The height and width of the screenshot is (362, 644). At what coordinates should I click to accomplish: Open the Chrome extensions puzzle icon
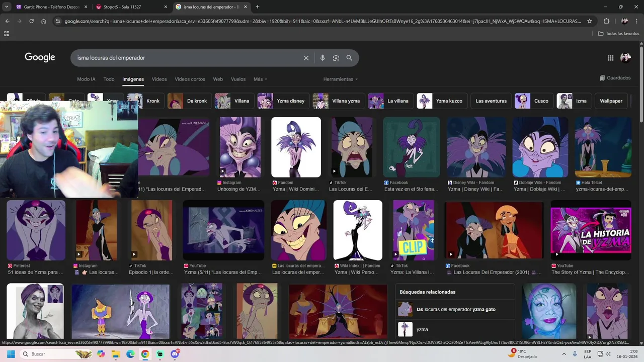(606, 21)
